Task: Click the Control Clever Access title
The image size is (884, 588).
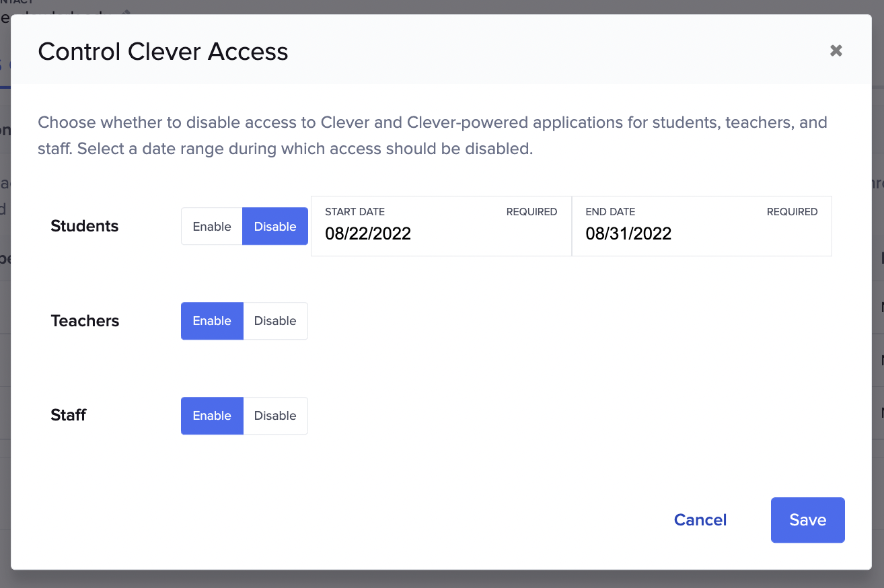Action: 163,51
